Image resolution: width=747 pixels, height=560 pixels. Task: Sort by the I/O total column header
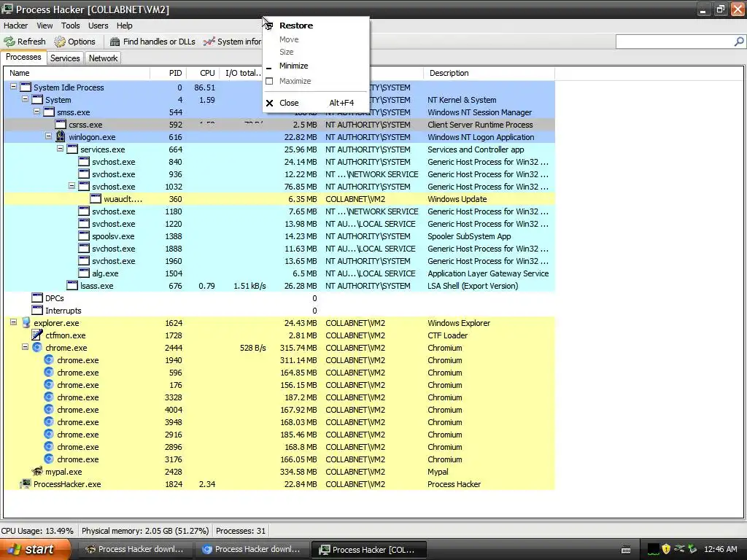coord(242,73)
